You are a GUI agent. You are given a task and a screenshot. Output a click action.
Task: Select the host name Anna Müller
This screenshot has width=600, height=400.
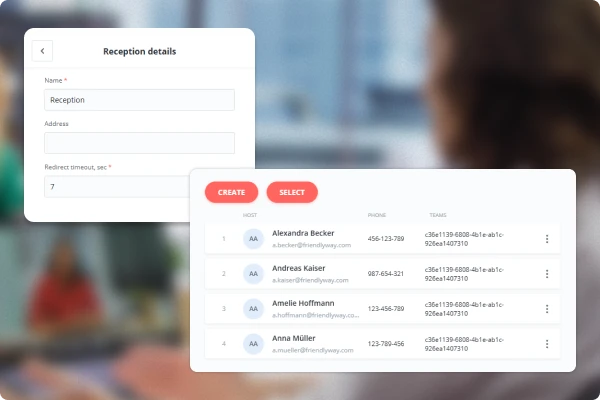(293, 338)
